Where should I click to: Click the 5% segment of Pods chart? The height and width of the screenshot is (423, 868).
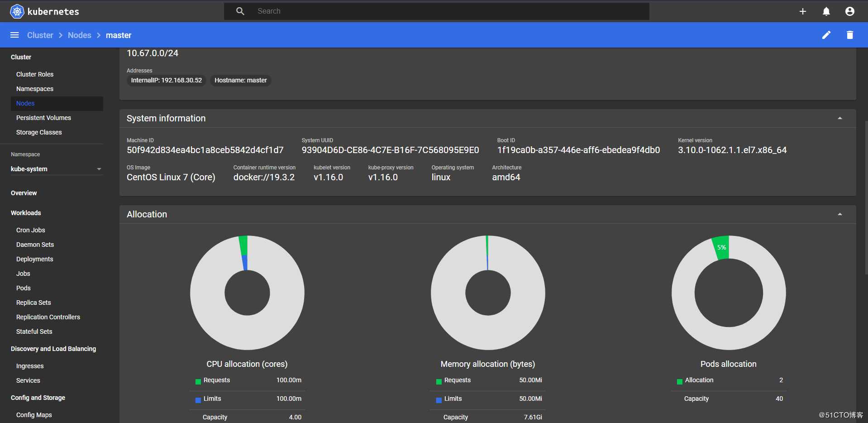tap(721, 247)
